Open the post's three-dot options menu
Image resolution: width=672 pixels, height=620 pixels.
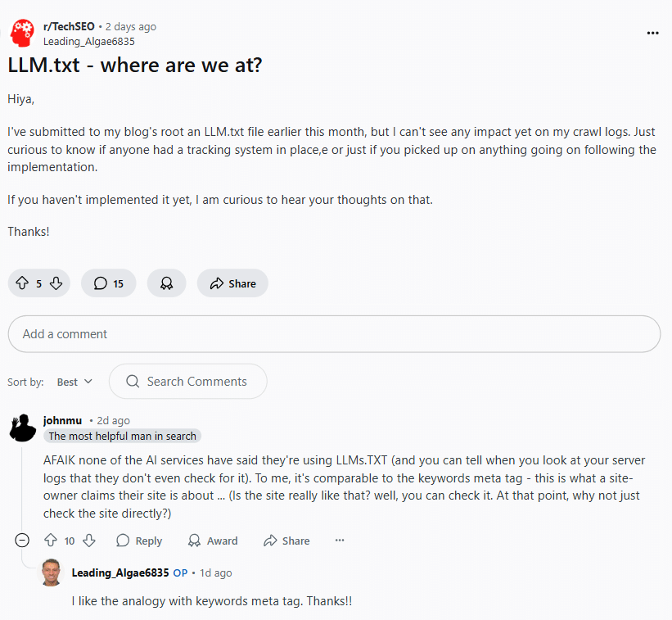[x=652, y=33]
